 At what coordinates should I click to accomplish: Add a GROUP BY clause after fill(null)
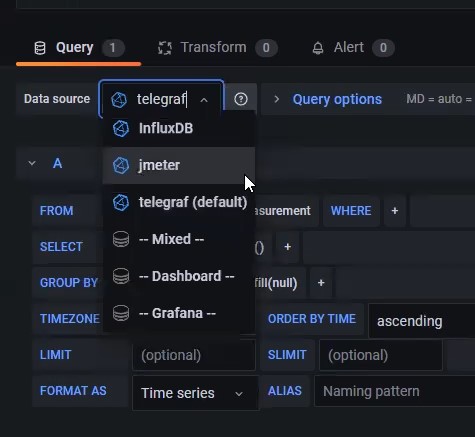coord(321,283)
